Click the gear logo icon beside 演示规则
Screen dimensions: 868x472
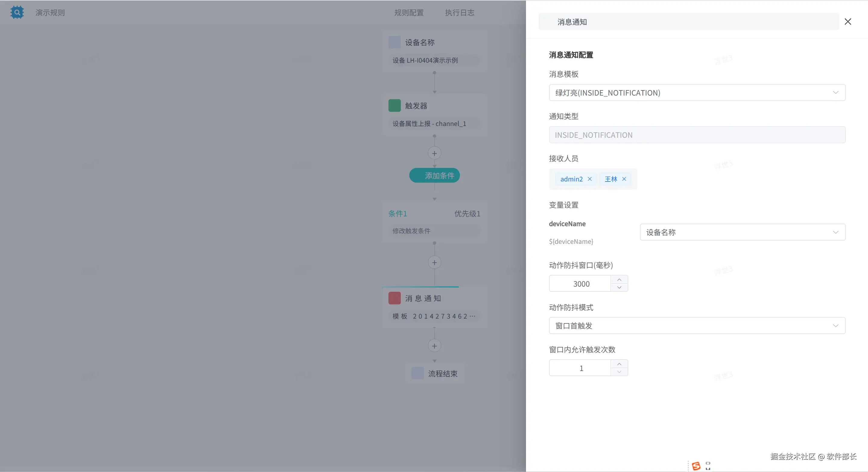click(17, 12)
